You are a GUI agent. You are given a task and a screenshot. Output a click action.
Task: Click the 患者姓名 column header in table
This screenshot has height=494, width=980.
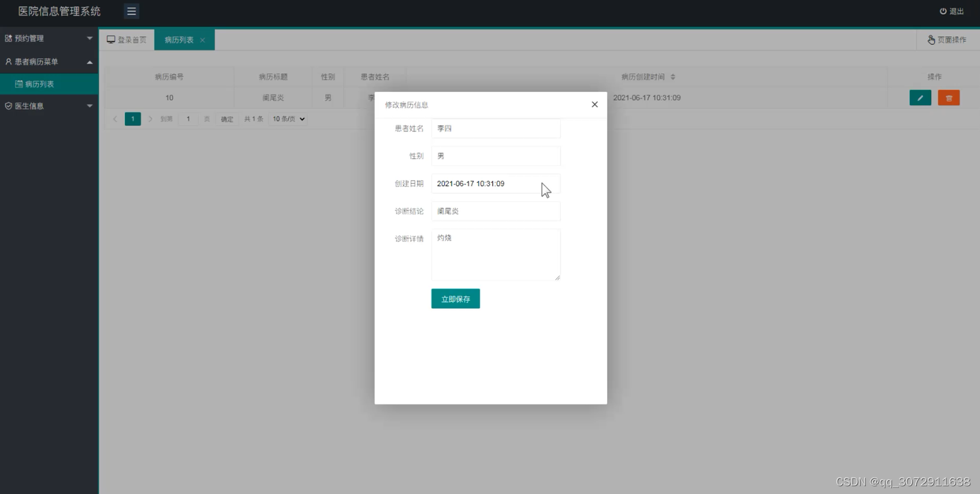[x=375, y=77]
